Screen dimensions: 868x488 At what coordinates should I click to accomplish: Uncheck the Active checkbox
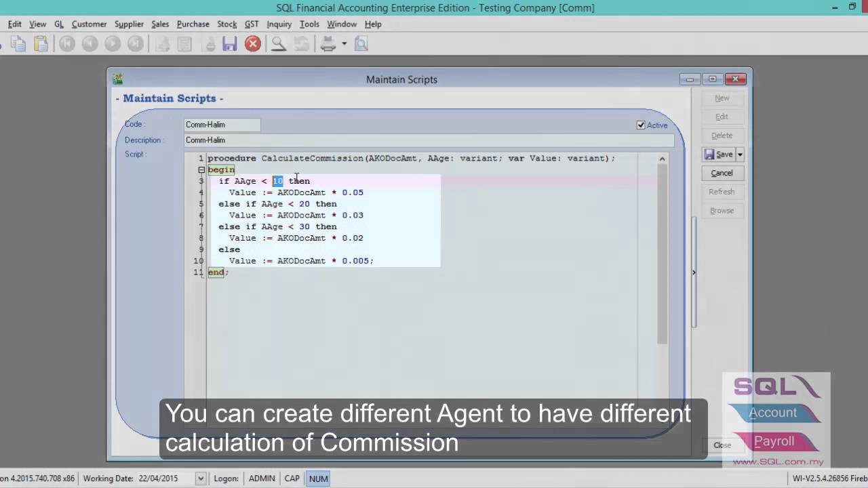641,125
